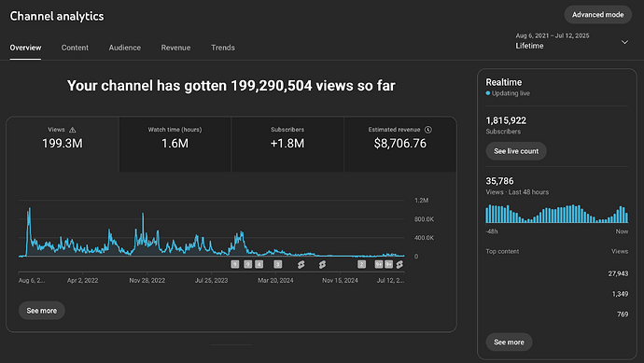Switch to the Content tab
644x363 pixels.
pos(75,48)
